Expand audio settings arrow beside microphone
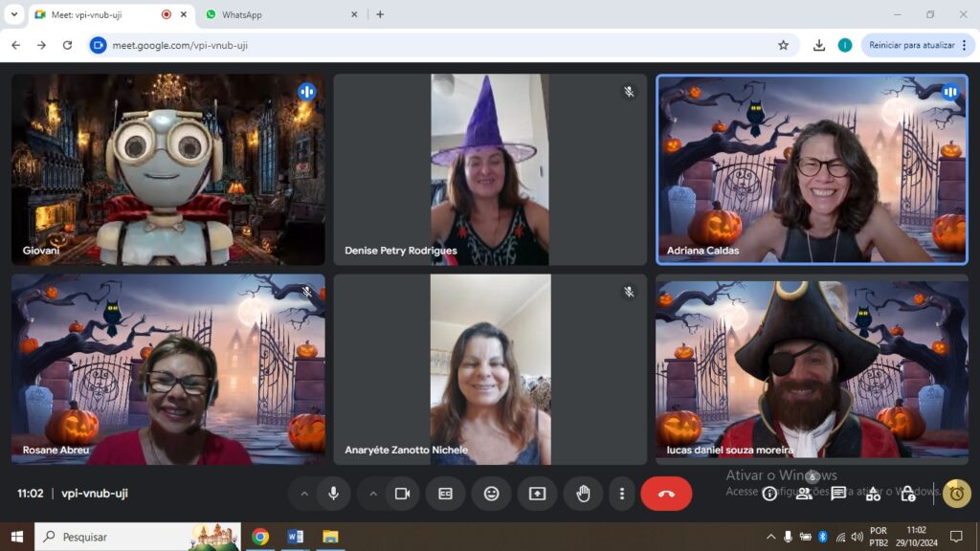The height and width of the screenshot is (551, 980). 304,494
